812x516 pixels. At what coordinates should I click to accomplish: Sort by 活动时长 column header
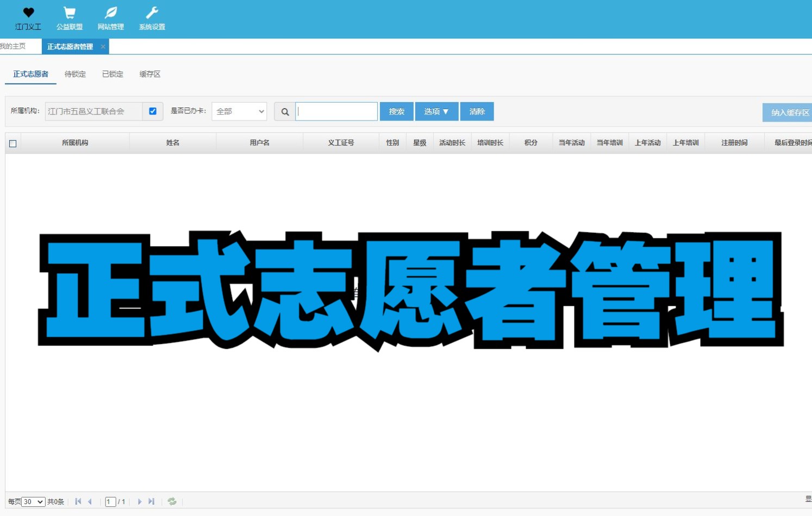point(452,143)
